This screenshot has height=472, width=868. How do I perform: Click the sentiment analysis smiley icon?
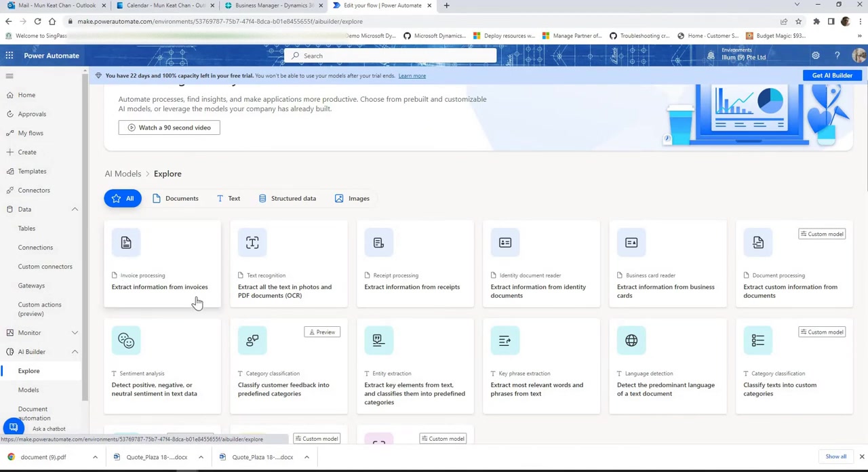(126, 340)
